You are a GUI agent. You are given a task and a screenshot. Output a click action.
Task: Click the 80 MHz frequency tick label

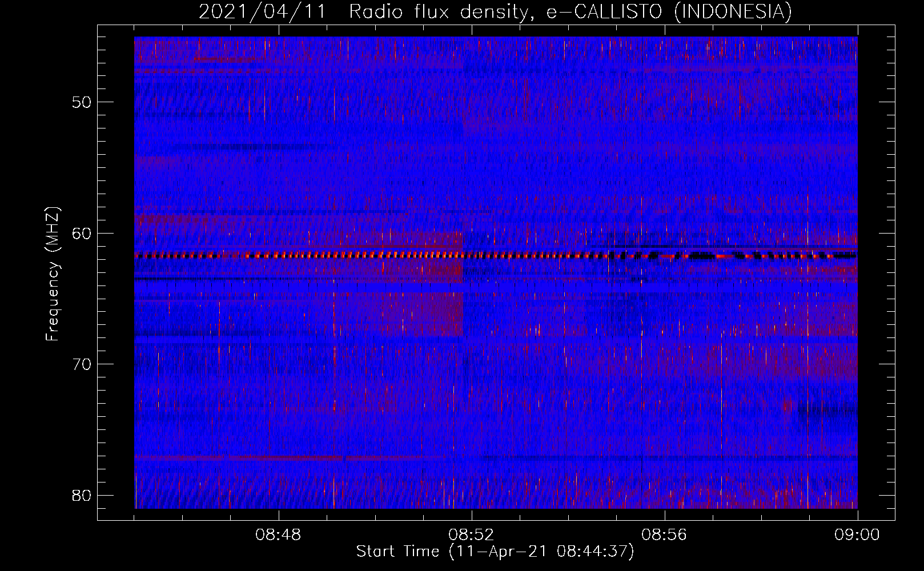(82, 495)
